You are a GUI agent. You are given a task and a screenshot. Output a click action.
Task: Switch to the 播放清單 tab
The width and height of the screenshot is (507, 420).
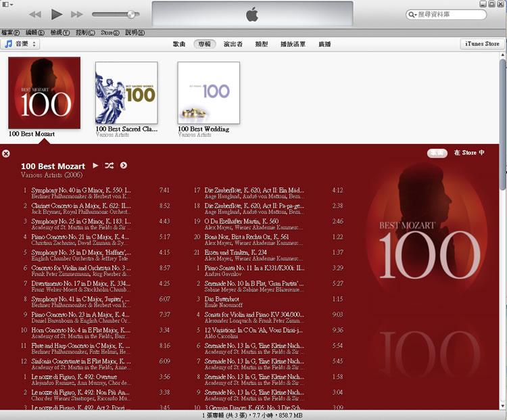[293, 44]
